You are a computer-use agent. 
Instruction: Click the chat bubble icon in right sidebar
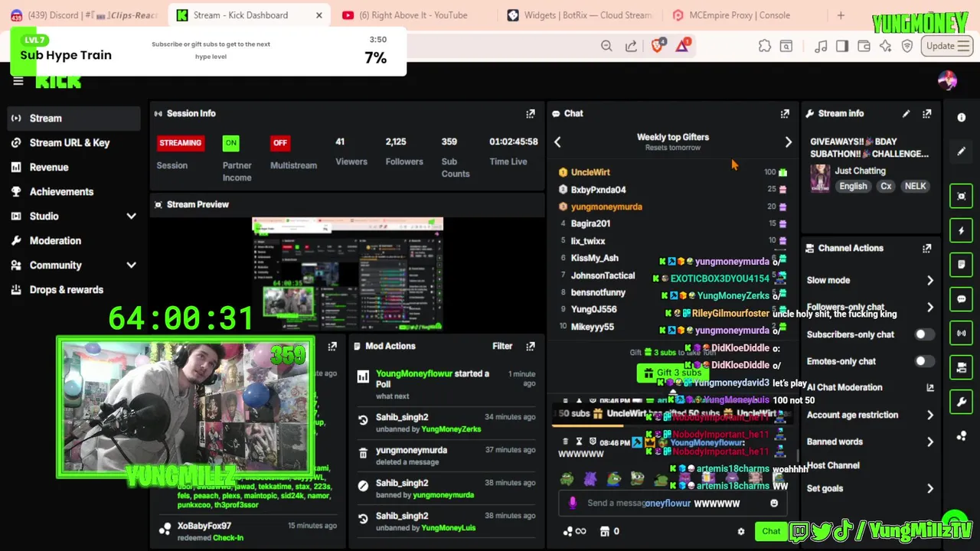pos(962,298)
